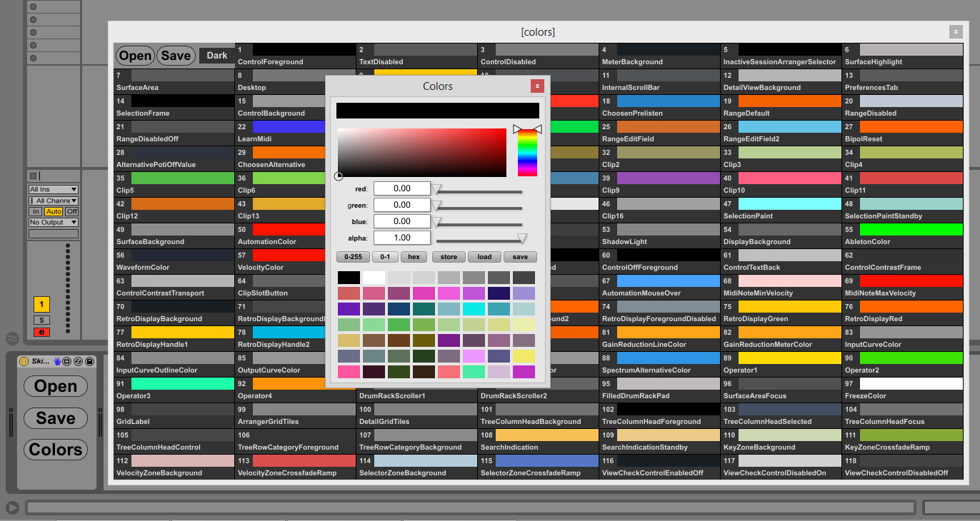
Task: Click the store button in Colors dialog
Action: [449, 257]
